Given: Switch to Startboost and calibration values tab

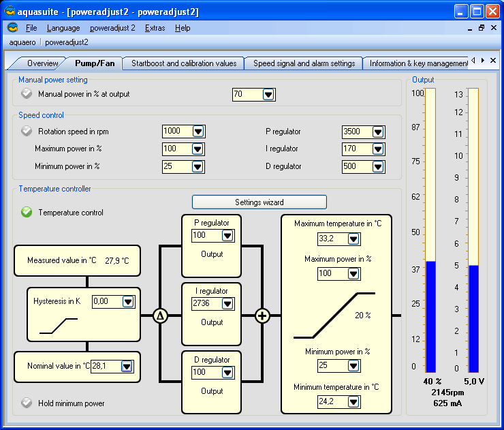Looking at the screenshot, I should 184,63.
